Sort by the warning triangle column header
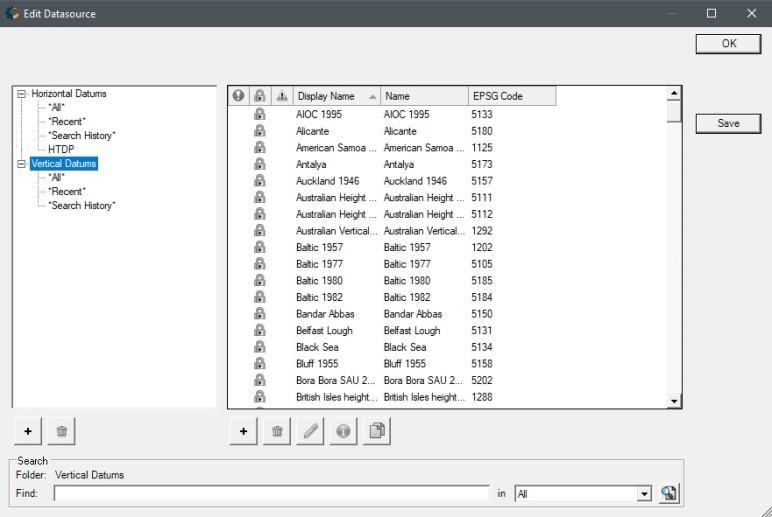 [x=281, y=96]
